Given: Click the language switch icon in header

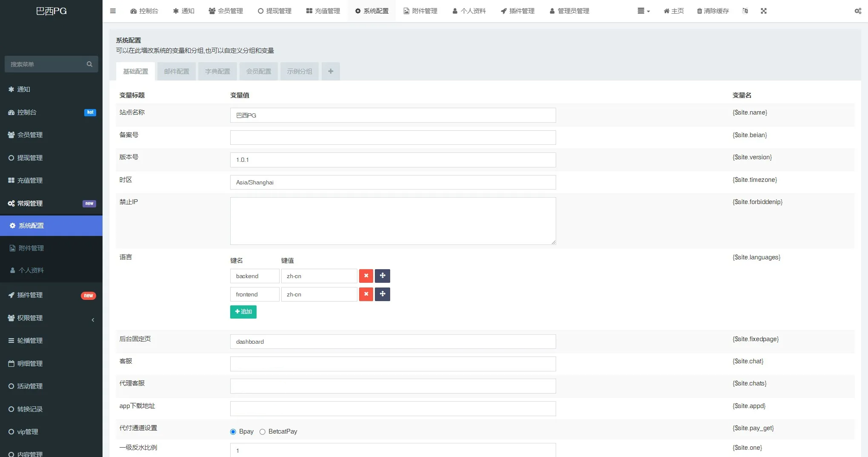Looking at the screenshot, I should (745, 11).
